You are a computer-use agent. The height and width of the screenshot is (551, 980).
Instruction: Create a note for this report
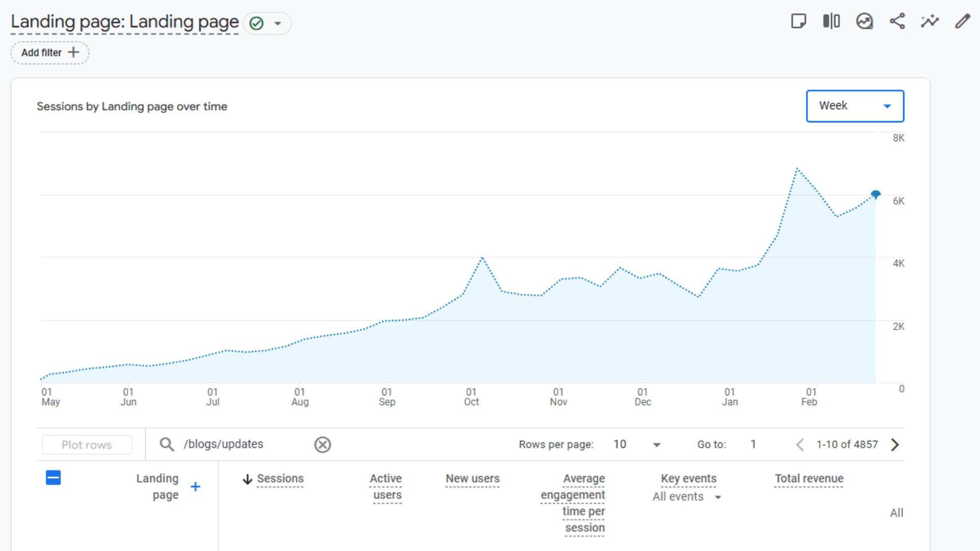pos(799,21)
